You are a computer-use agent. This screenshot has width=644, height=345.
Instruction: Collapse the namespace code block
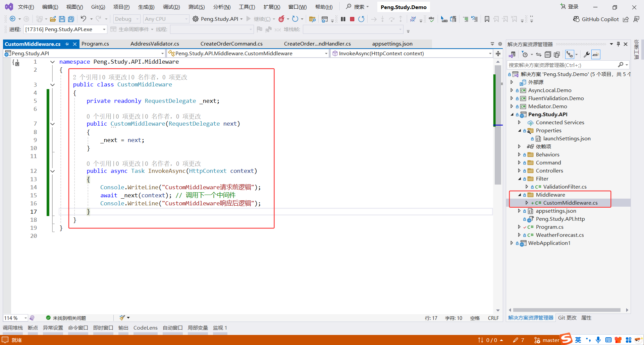point(52,62)
